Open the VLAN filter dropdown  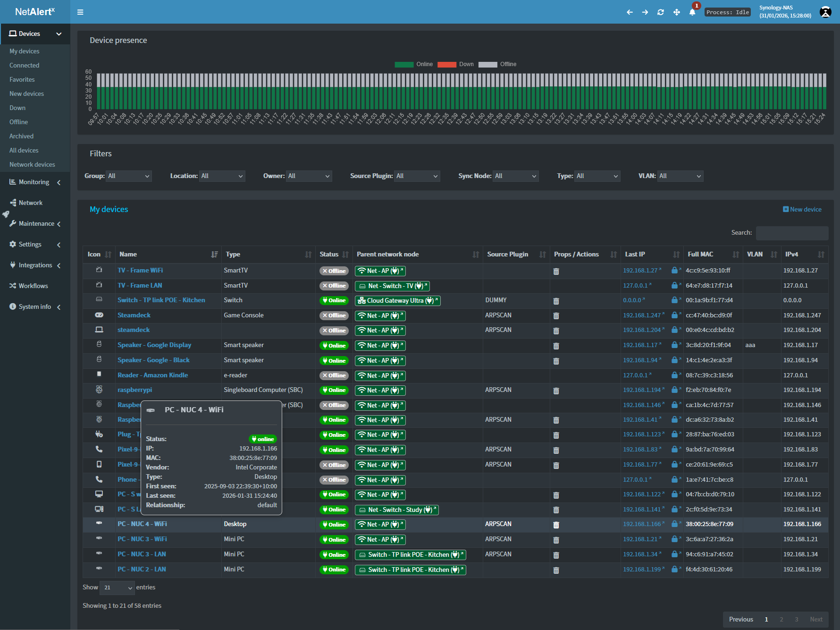tap(680, 176)
